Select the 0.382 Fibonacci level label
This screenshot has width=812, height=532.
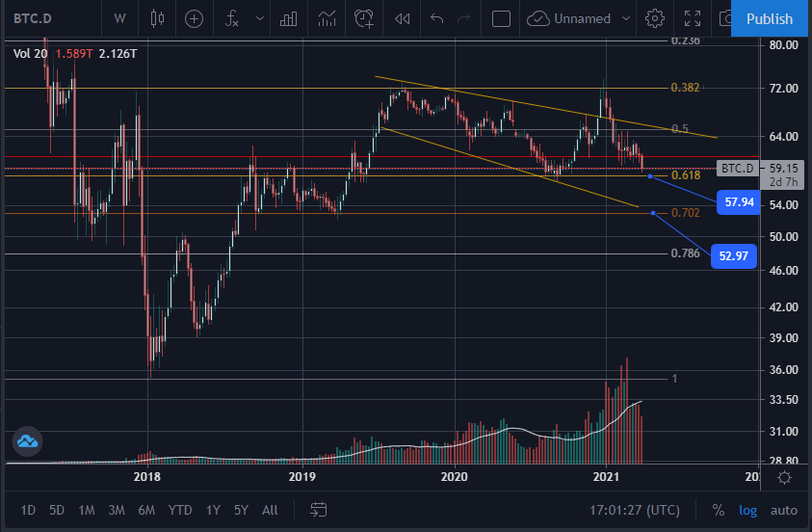(685, 88)
